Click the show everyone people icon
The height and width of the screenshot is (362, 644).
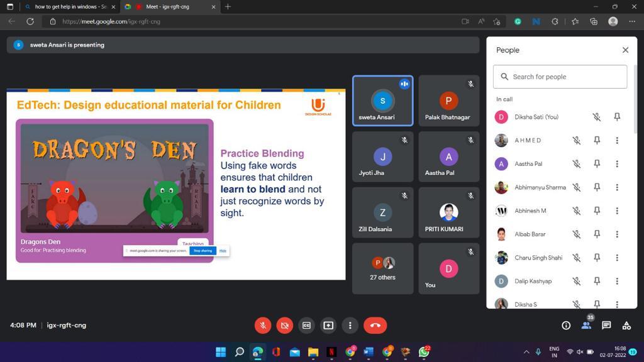coord(586,326)
